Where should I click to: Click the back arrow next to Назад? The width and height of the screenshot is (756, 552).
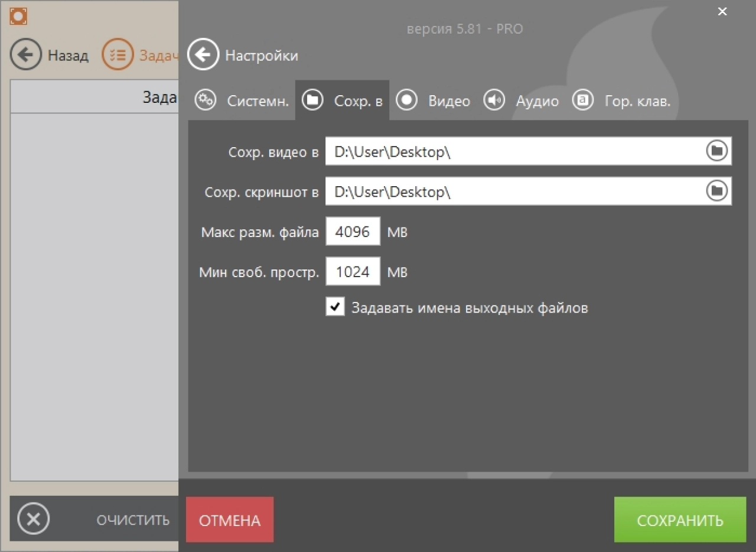tap(26, 55)
